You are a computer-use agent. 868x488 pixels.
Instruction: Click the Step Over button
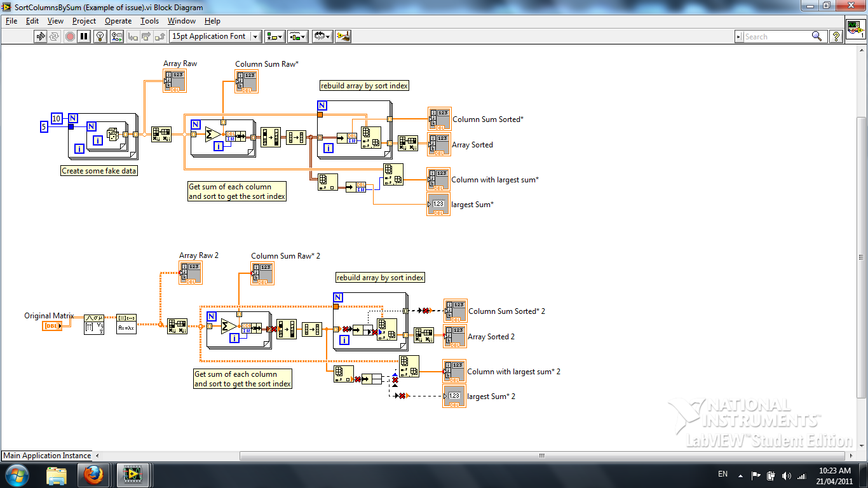147,36
